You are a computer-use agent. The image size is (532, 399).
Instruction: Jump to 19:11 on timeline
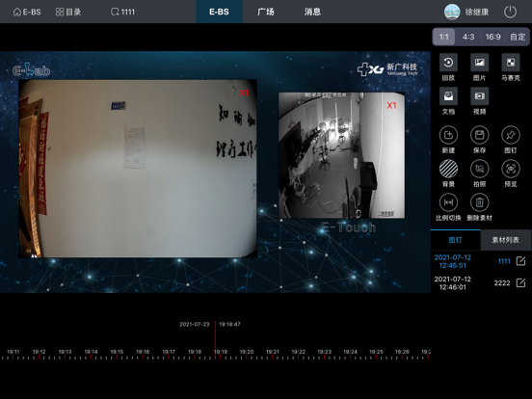click(x=13, y=352)
